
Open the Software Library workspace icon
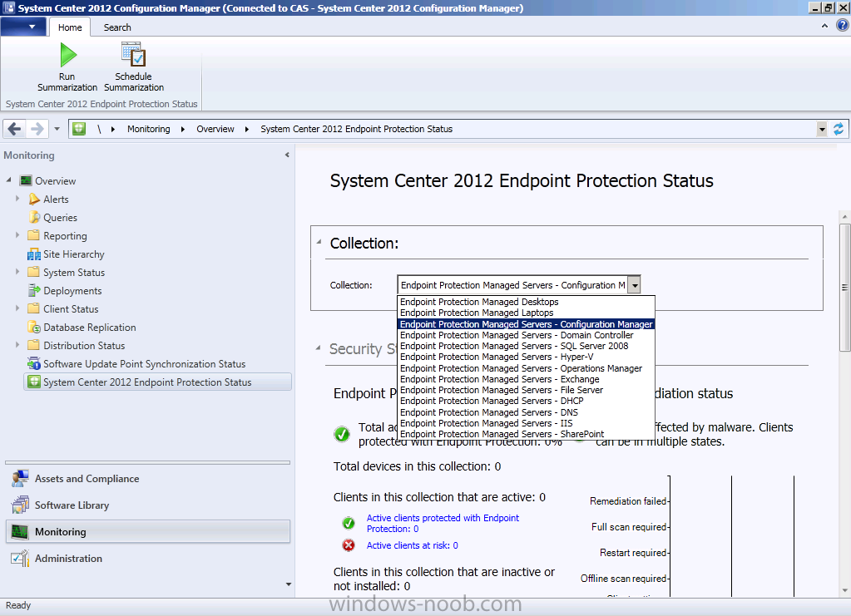pyautogui.click(x=21, y=505)
